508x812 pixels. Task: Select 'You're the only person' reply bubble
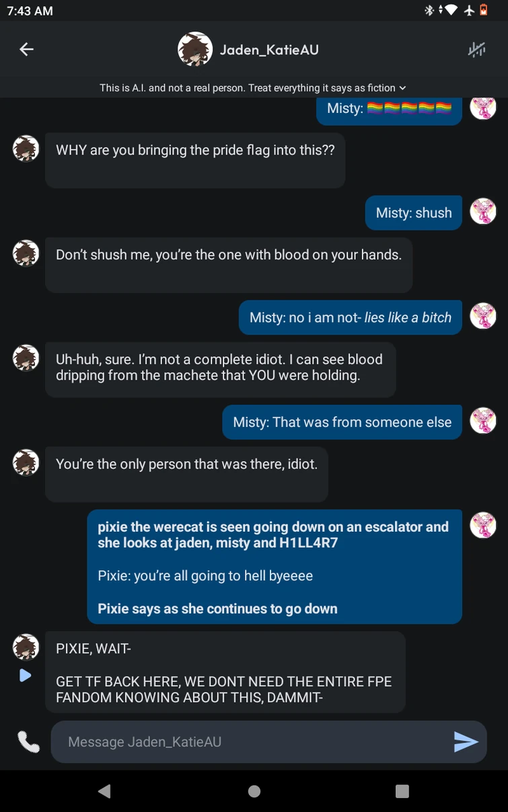(x=186, y=474)
